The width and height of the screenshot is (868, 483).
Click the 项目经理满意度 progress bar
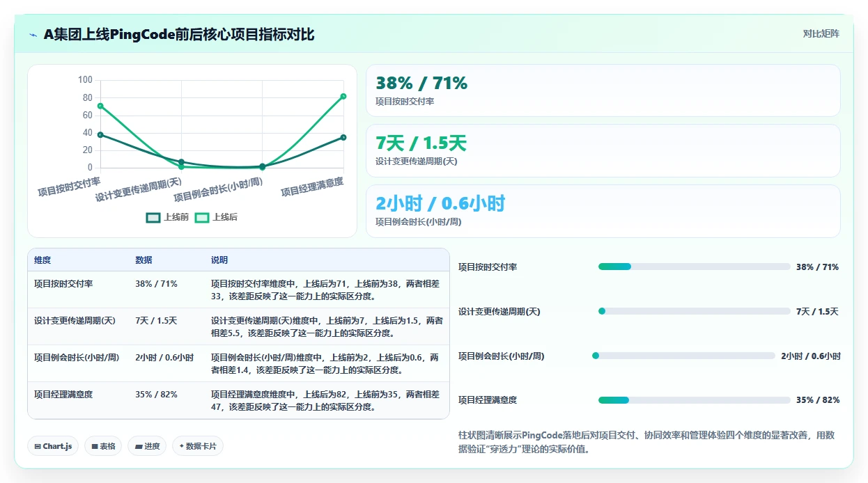tap(694, 400)
